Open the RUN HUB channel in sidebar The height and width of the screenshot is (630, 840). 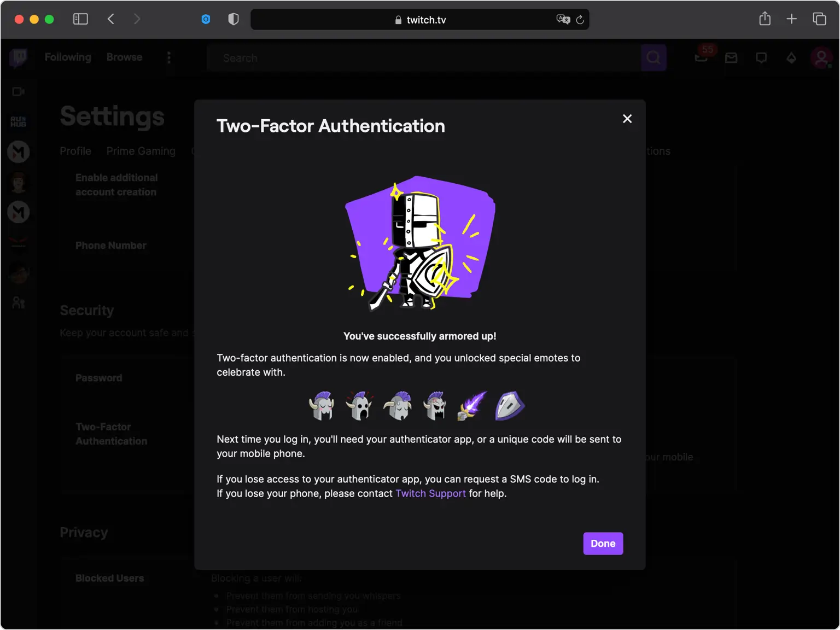[x=19, y=121]
